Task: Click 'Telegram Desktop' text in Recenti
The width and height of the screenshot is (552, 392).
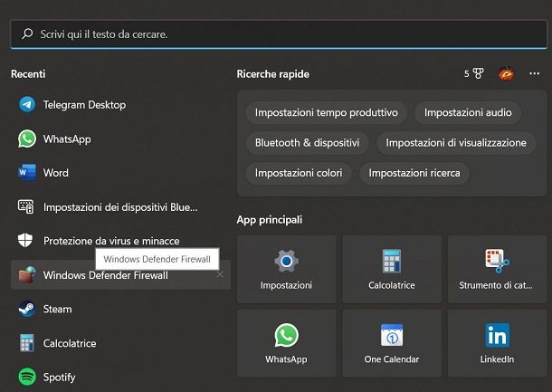Action: pyautogui.click(x=84, y=105)
